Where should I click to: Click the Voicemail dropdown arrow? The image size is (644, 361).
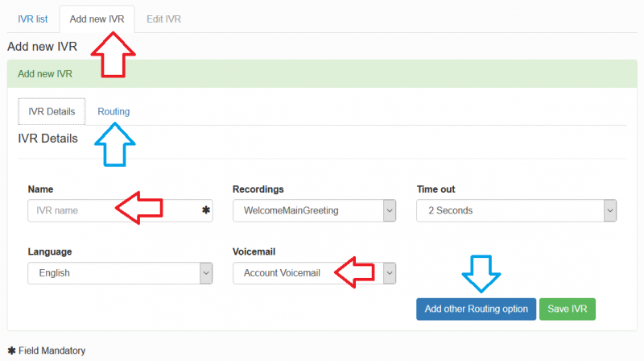[x=390, y=273]
